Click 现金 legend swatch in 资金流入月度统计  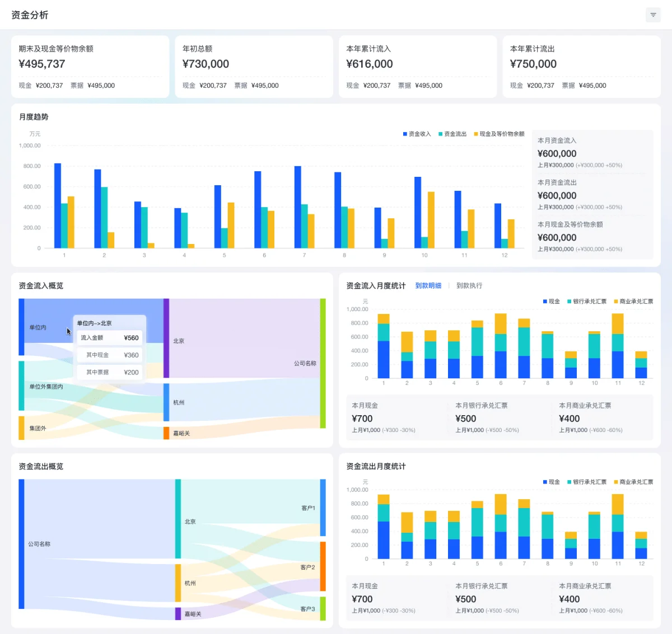(545, 302)
